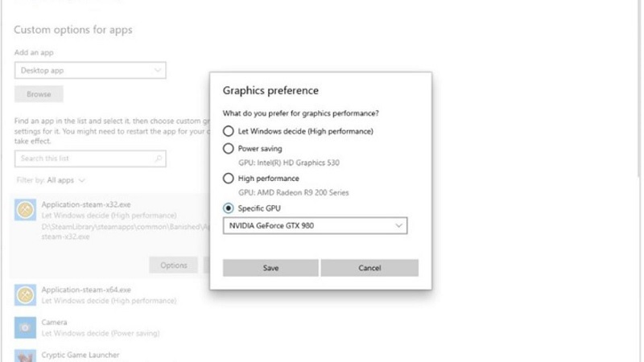644x362 pixels.
Task: Click the Application-steam-x32.exe app icon
Action: (x=26, y=211)
